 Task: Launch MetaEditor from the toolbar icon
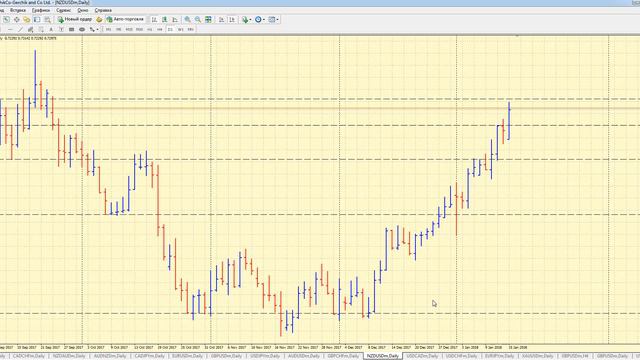tap(99, 19)
